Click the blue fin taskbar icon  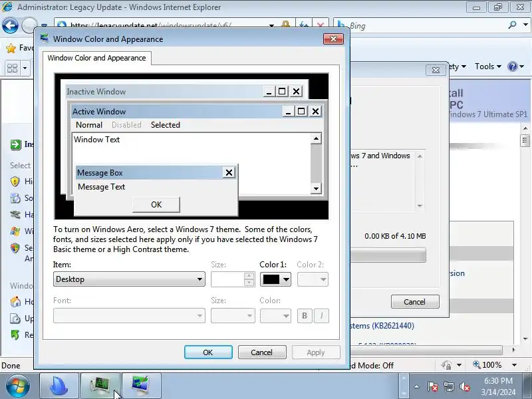point(59,386)
